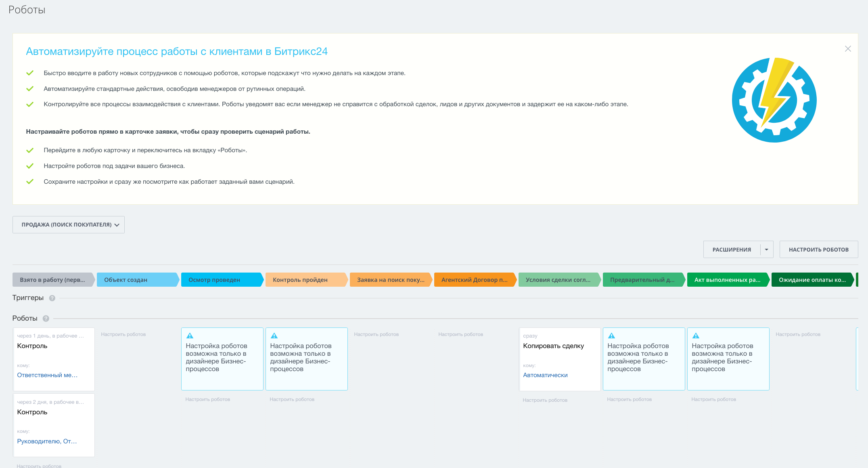Click the blue gear lightning illustration
Screen dimensions: 868x468
point(774,100)
